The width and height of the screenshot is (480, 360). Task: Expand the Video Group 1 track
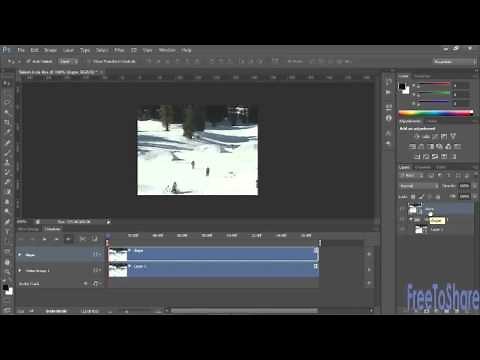tap(20, 270)
